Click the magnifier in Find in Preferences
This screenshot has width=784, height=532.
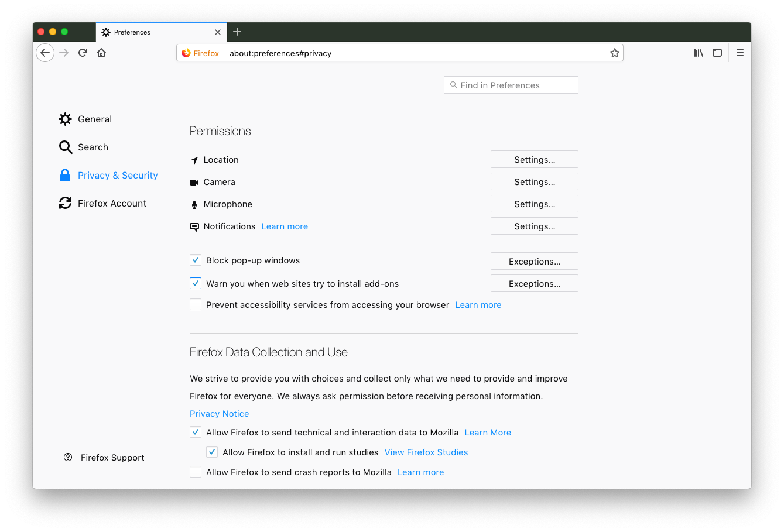[x=453, y=85]
